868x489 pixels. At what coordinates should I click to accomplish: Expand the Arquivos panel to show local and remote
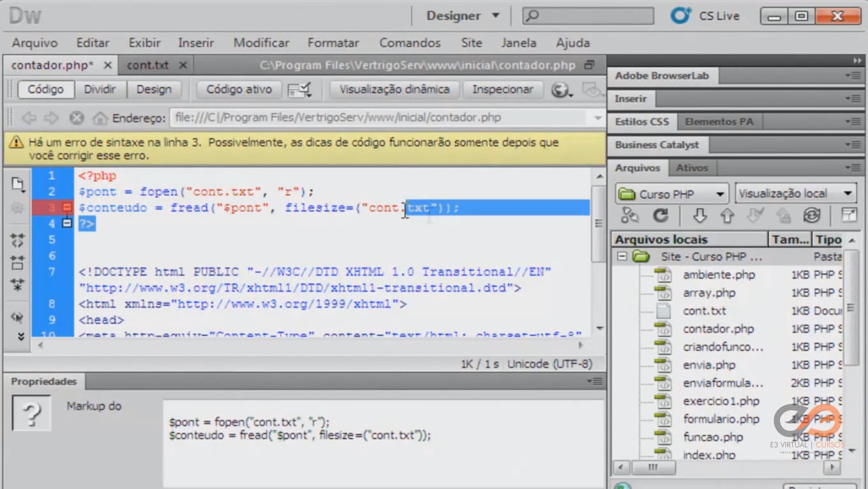[x=849, y=216]
